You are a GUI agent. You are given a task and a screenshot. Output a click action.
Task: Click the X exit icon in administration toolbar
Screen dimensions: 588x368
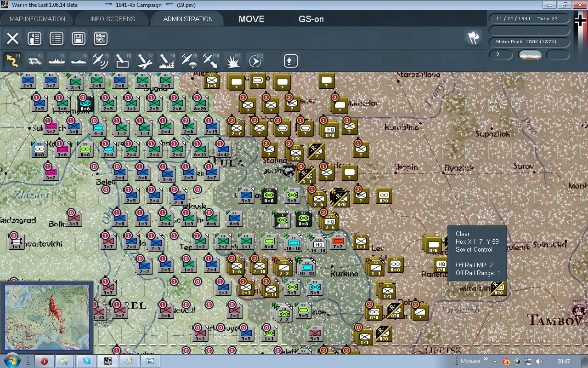click(x=12, y=39)
